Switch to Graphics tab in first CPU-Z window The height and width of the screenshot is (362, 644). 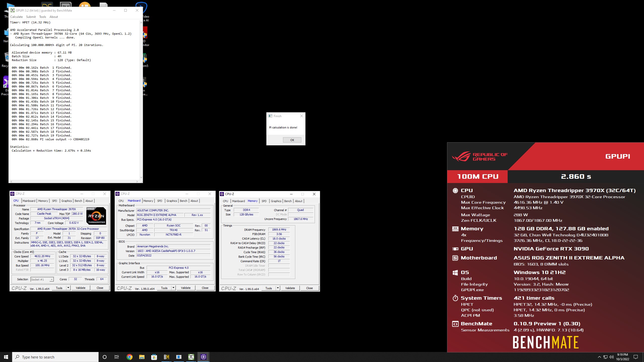coord(66,201)
